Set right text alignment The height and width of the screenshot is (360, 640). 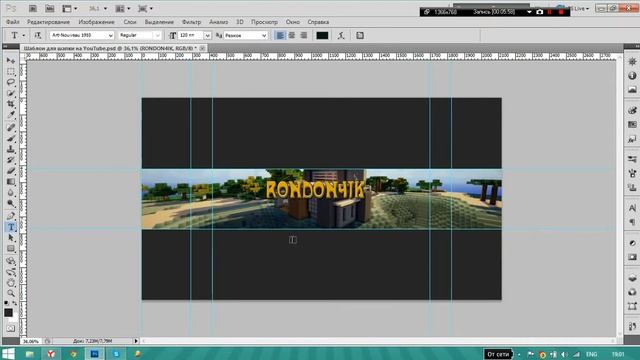point(304,36)
